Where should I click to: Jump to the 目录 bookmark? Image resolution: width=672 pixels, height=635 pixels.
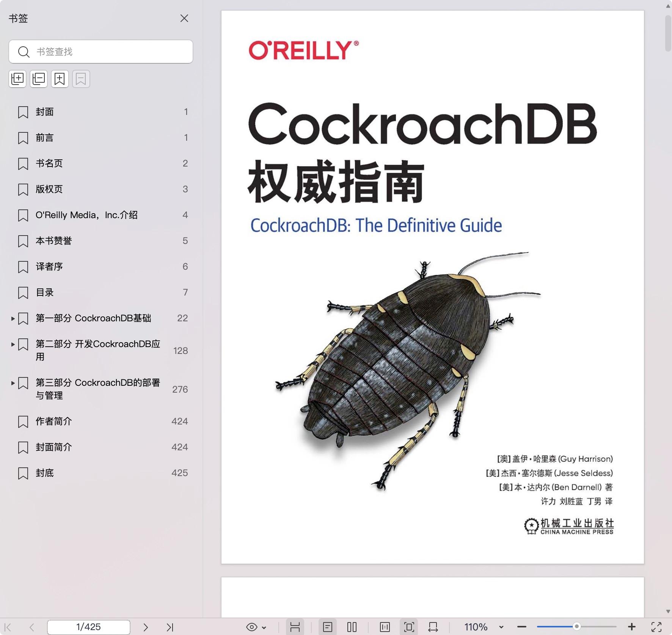(44, 292)
